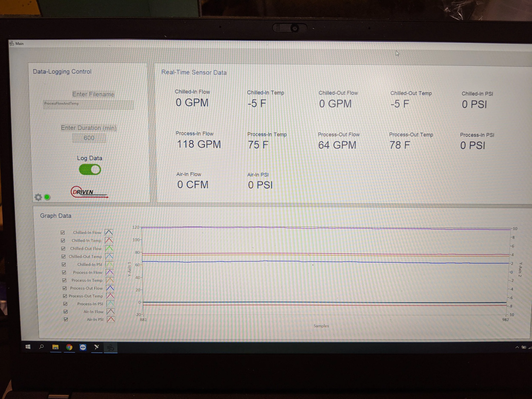Click the Air-In PSI line style icon
This screenshot has width=532, height=399.
pyautogui.click(x=111, y=319)
